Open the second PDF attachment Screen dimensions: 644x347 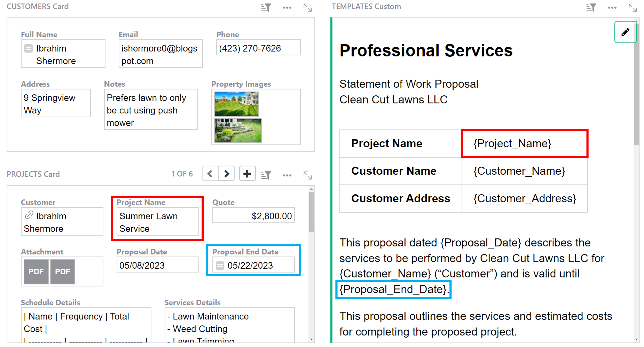(x=62, y=271)
